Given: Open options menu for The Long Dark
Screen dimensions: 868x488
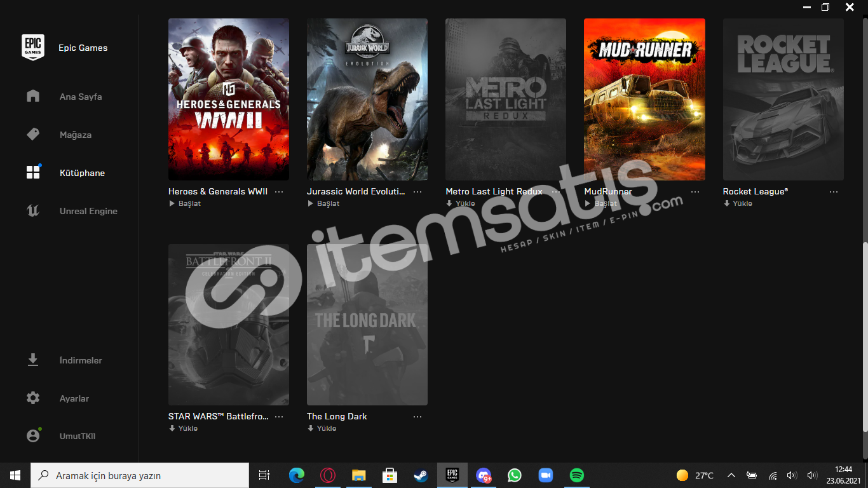Looking at the screenshot, I should 417,416.
